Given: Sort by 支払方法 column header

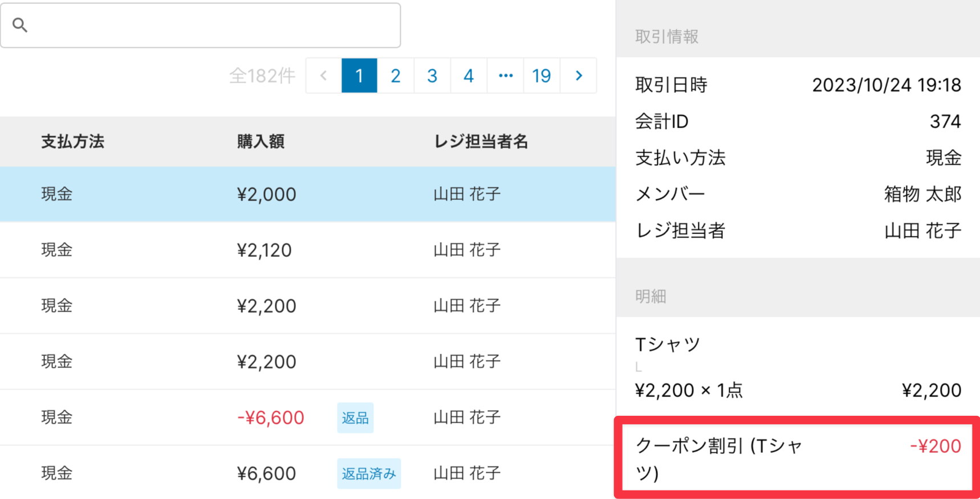Looking at the screenshot, I should click(72, 142).
